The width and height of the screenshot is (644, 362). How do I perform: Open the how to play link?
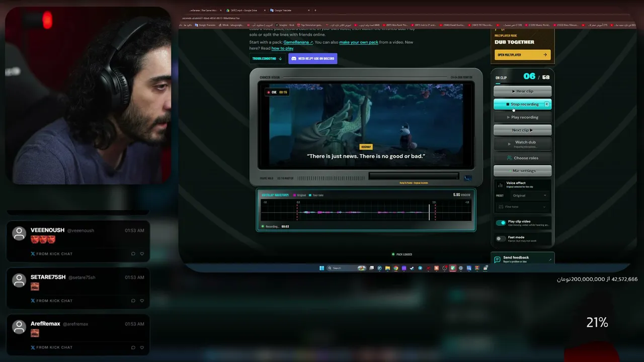click(x=282, y=48)
